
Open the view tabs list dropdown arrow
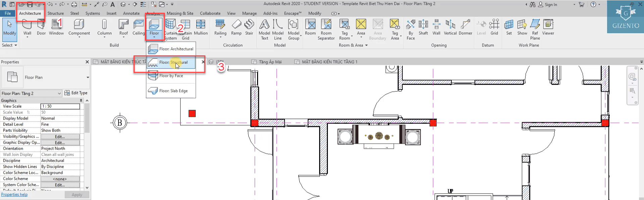[641, 62]
